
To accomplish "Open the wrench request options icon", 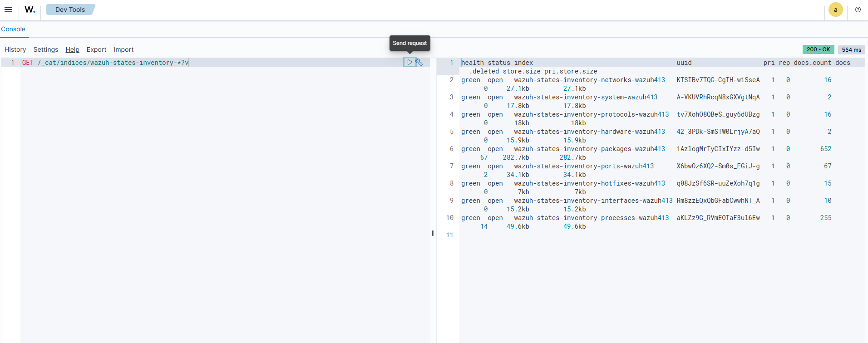I will 419,62.
